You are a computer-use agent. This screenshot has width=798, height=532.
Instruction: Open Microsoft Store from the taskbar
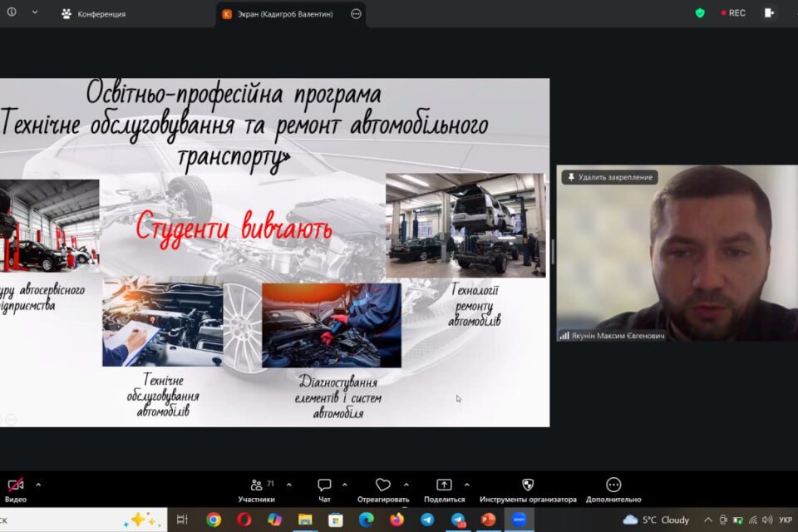[x=336, y=520]
